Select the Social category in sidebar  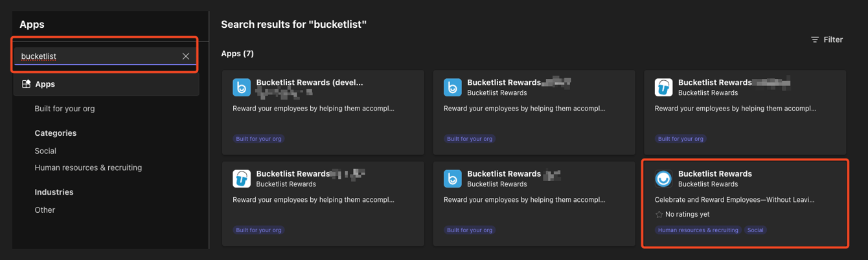45,151
